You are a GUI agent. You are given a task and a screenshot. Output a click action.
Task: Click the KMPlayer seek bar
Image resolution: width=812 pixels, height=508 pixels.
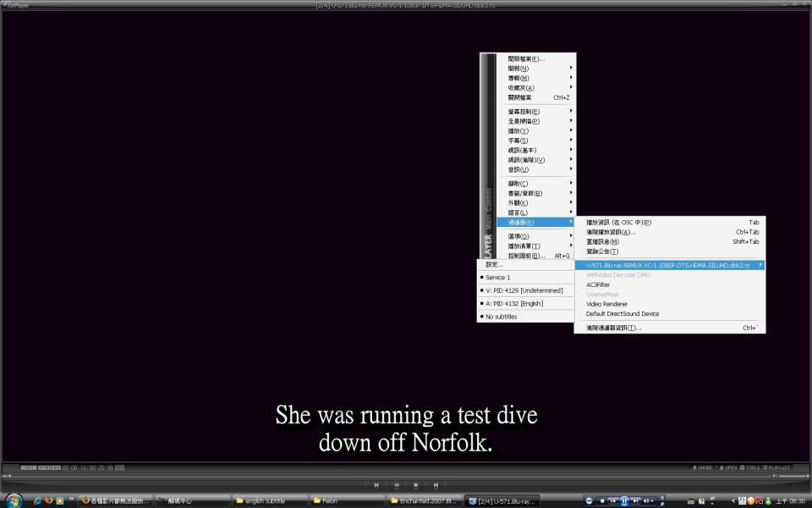[386, 475]
